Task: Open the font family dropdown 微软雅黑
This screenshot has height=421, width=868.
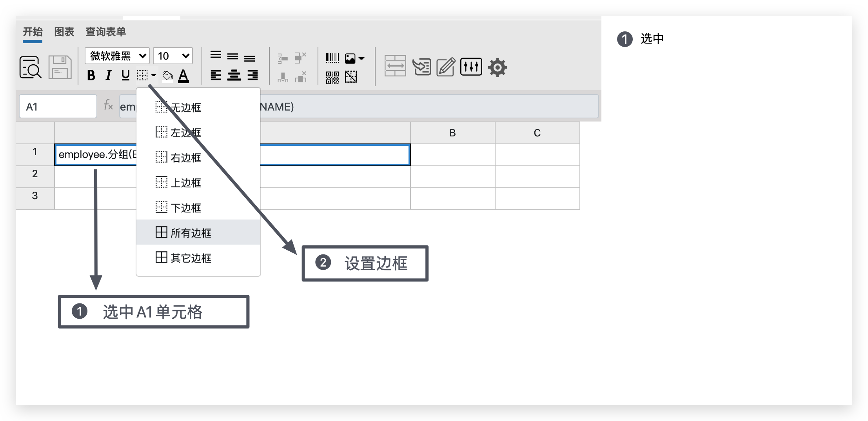Action: point(117,56)
